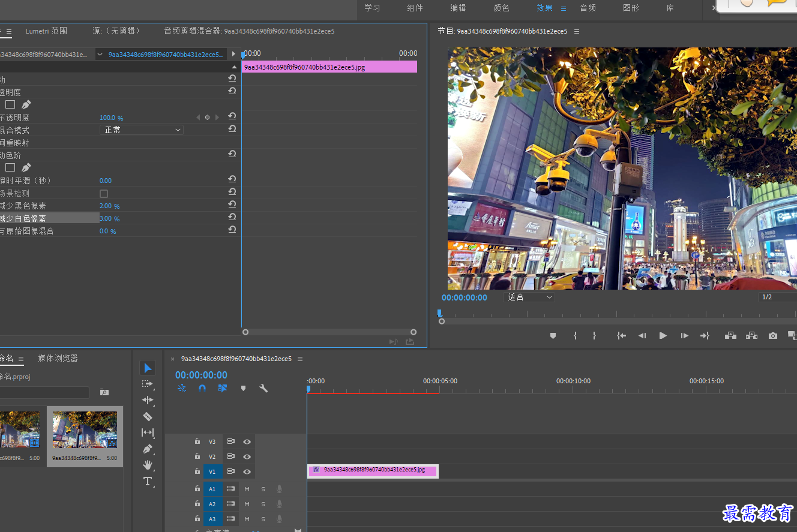The height and width of the screenshot is (532, 797).
Task: Open the 媒体浏览器 tab
Action: pos(58,358)
